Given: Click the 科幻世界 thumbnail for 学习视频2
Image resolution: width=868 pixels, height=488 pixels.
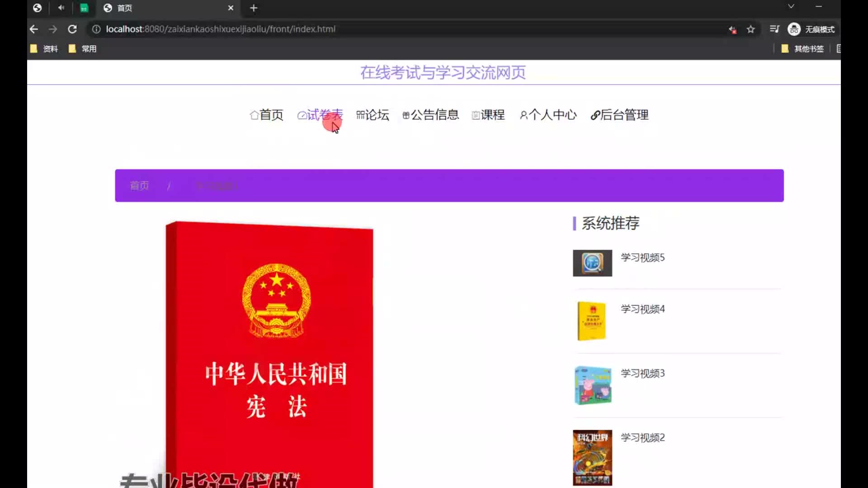Looking at the screenshot, I should (x=592, y=457).
